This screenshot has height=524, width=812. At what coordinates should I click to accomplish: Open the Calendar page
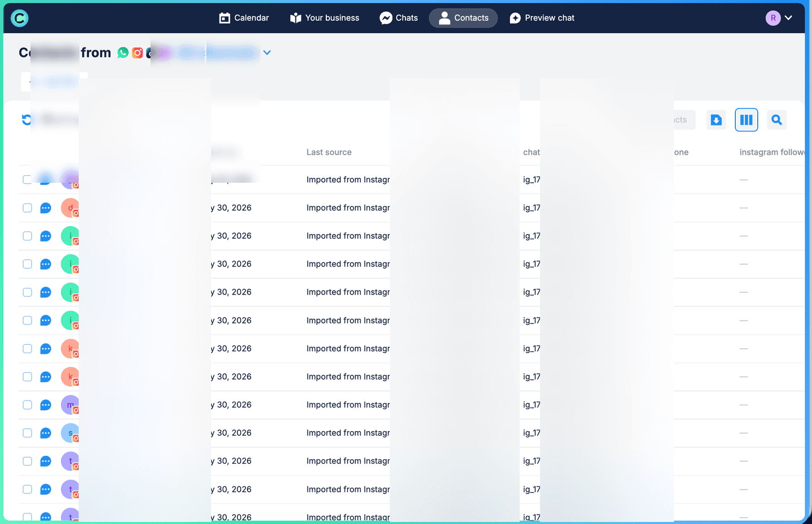(x=244, y=18)
